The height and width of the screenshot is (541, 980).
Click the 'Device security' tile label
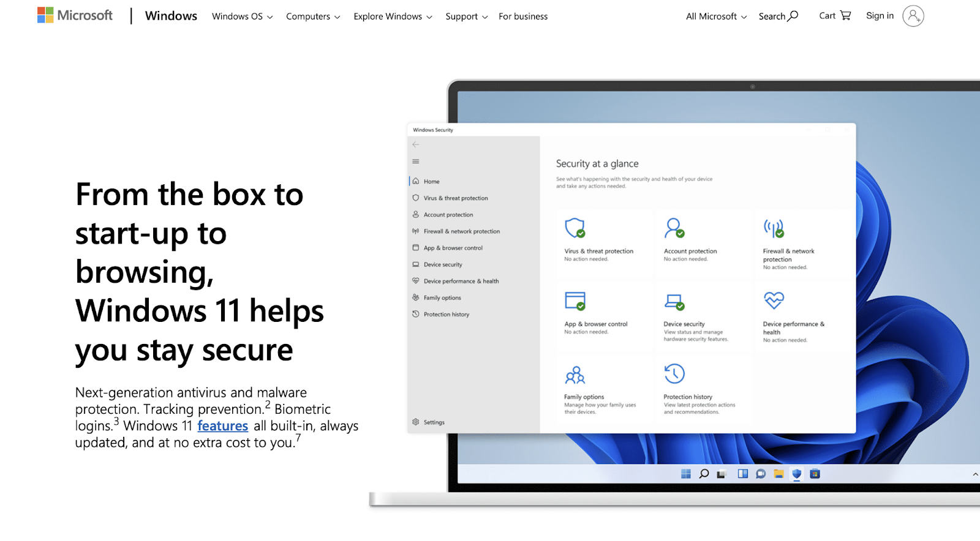684,324
